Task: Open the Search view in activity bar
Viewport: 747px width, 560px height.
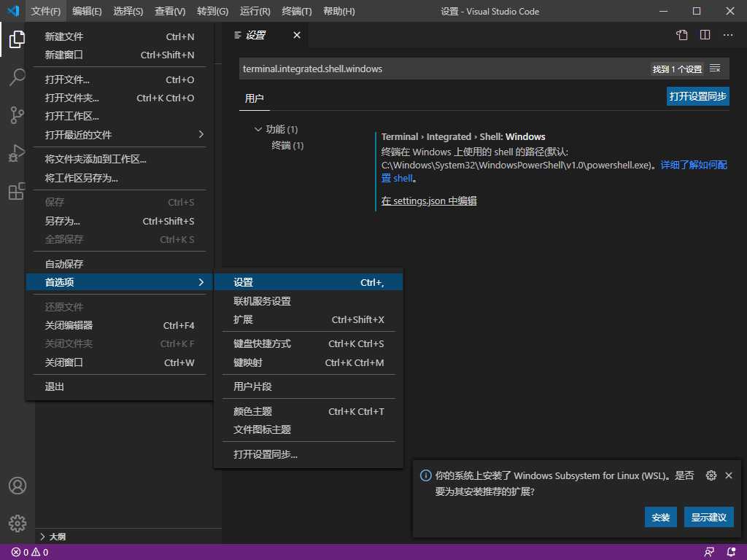Action: (18, 77)
